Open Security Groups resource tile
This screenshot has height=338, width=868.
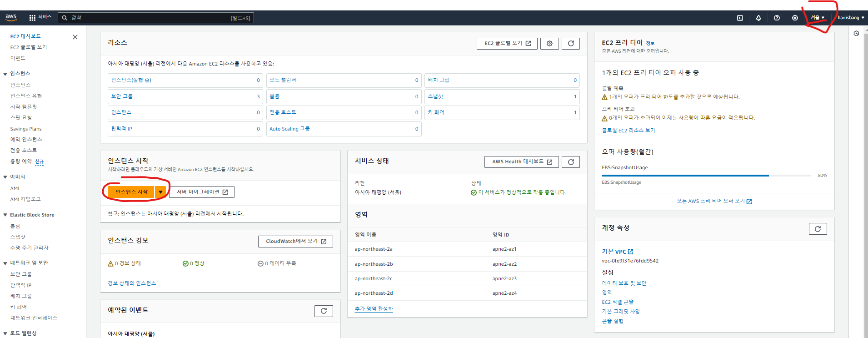(x=185, y=96)
